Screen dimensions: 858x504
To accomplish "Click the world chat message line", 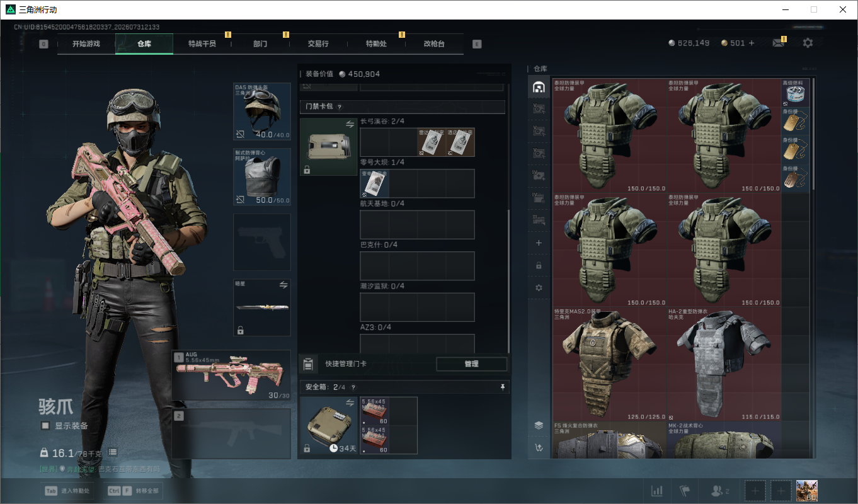I will [x=100, y=469].
